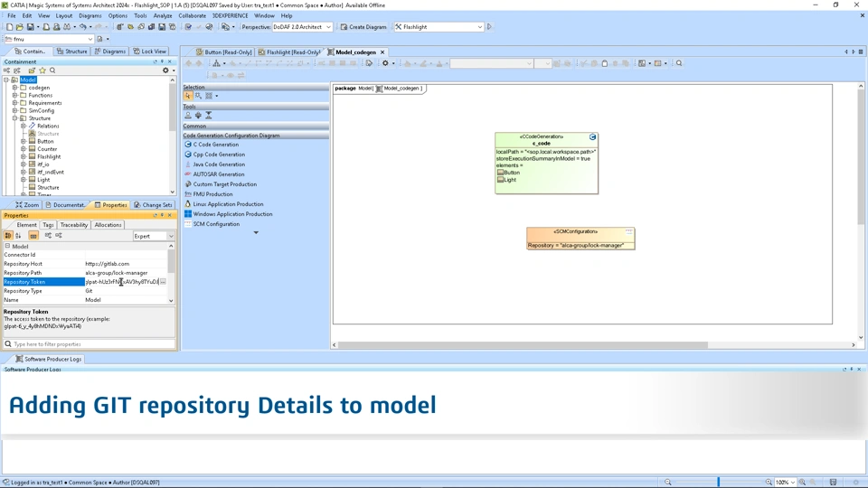Open the Analyze menu
868x488 pixels.
click(x=162, y=15)
